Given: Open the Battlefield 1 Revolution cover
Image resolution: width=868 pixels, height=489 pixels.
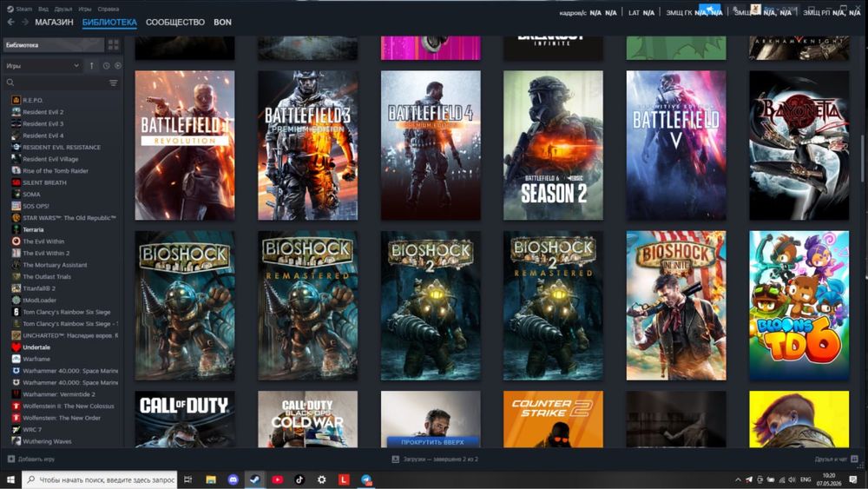Looking at the screenshot, I should tap(184, 145).
